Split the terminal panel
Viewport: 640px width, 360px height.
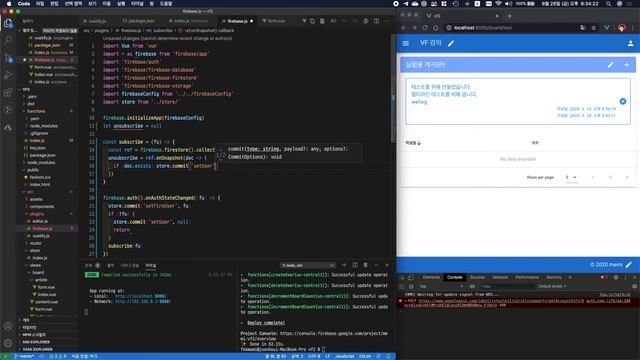pyautogui.click(x=355, y=265)
